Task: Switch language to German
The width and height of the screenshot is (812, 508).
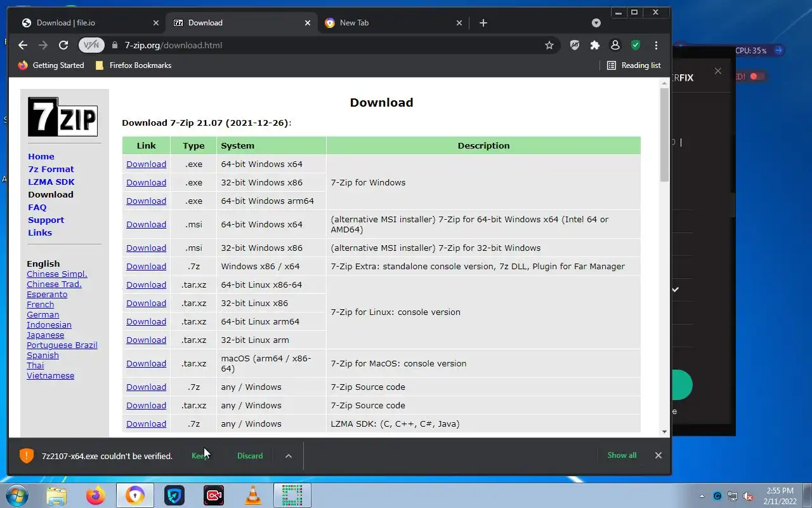Action: click(x=43, y=314)
